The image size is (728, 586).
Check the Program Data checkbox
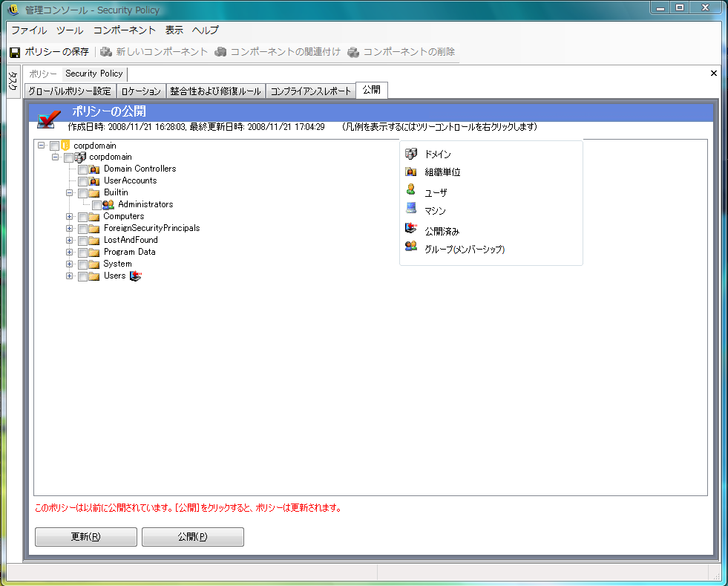tap(82, 253)
